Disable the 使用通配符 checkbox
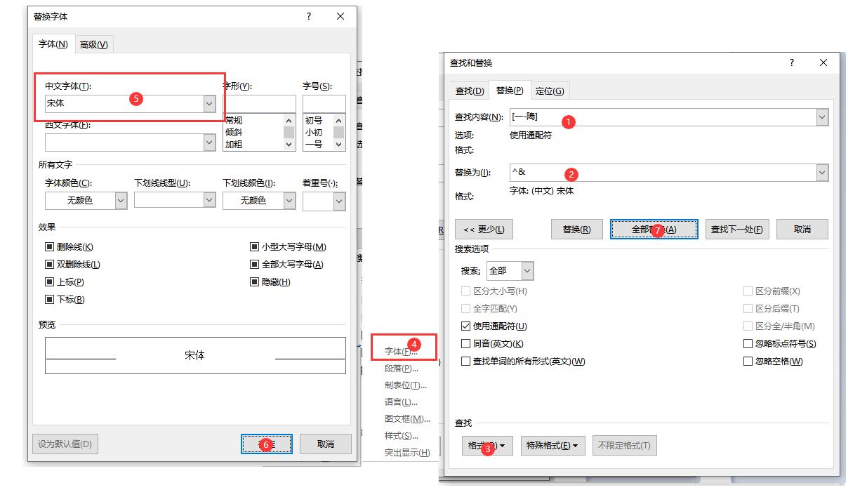Viewport: 867px width, 504px height. [465, 326]
